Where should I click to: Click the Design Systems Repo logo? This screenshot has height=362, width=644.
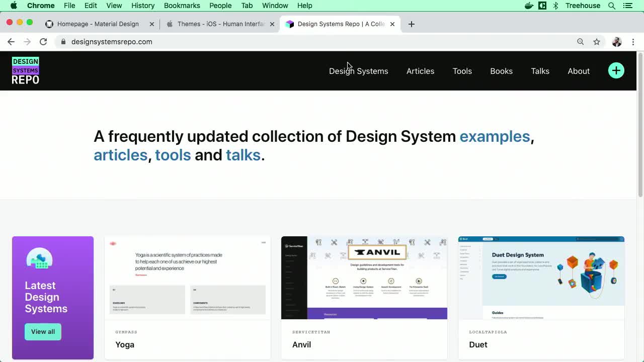26,70
